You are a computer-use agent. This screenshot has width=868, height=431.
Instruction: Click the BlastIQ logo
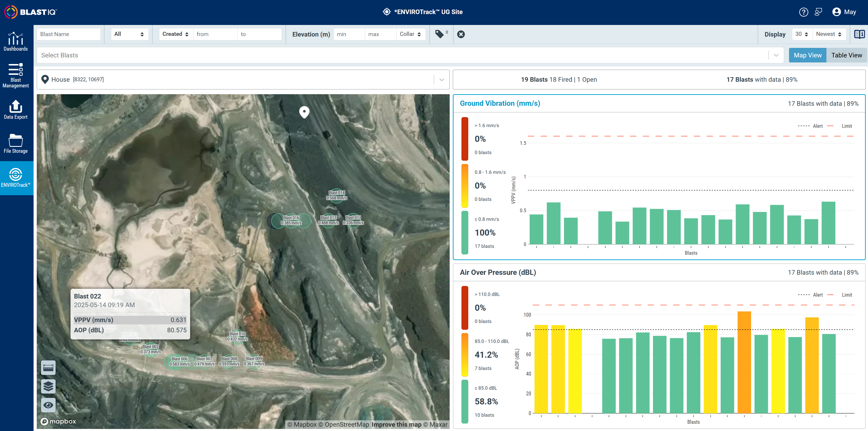[x=30, y=12]
